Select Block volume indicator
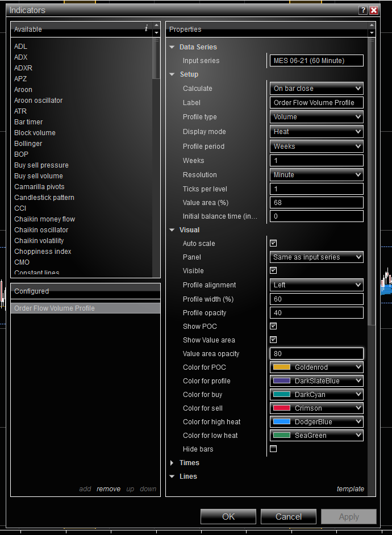This screenshot has width=392, height=535. click(x=35, y=133)
